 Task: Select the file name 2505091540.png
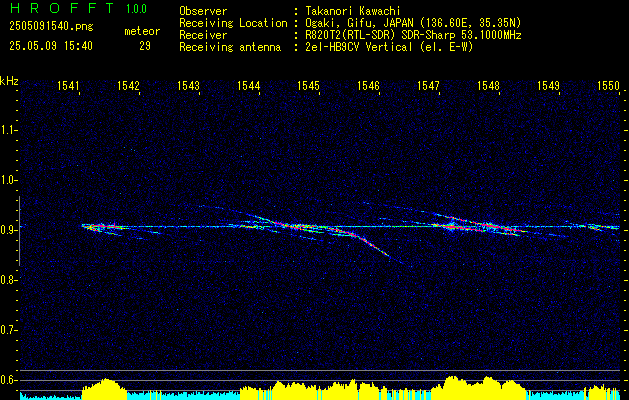pos(51,27)
